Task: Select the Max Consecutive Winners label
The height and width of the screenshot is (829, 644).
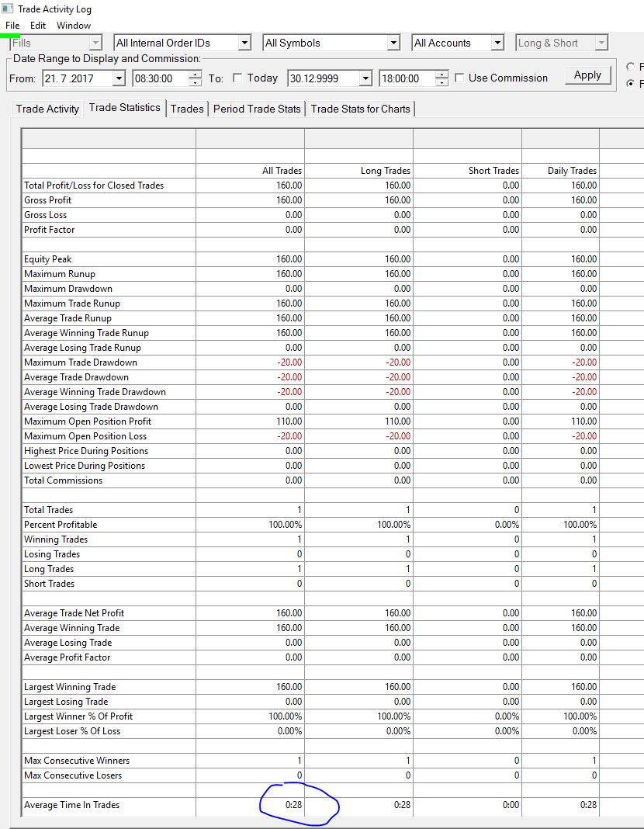Action: click(77, 761)
